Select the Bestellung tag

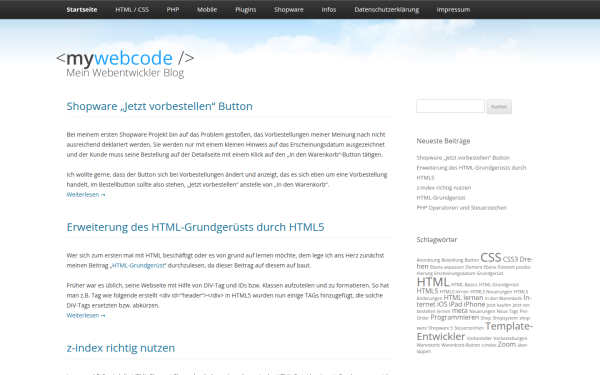point(452,260)
